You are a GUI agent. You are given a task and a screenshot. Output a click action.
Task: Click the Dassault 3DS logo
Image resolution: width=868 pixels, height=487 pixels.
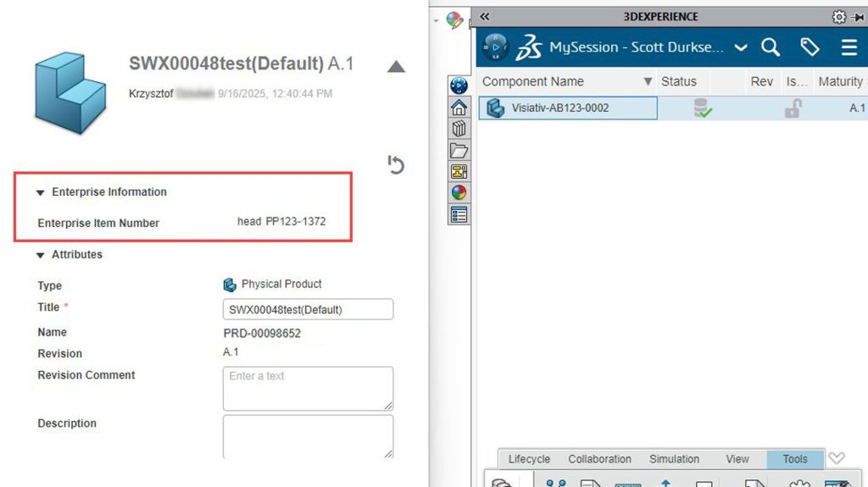point(529,47)
